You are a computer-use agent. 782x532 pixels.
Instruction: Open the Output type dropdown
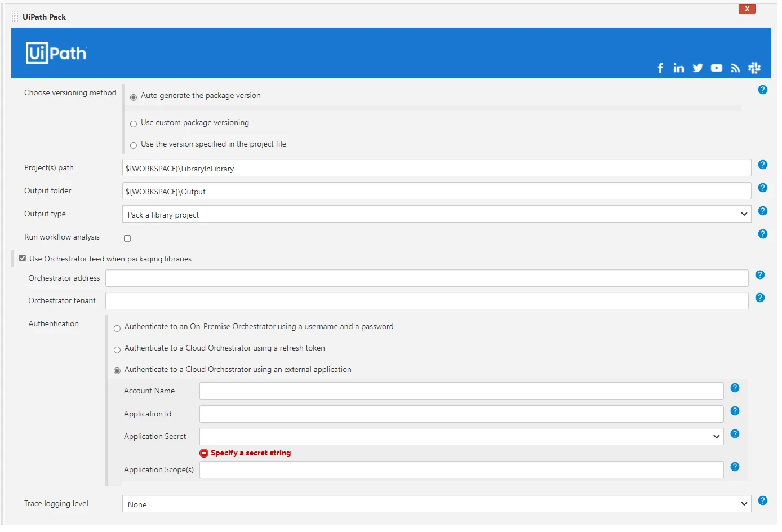[x=437, y=214]
